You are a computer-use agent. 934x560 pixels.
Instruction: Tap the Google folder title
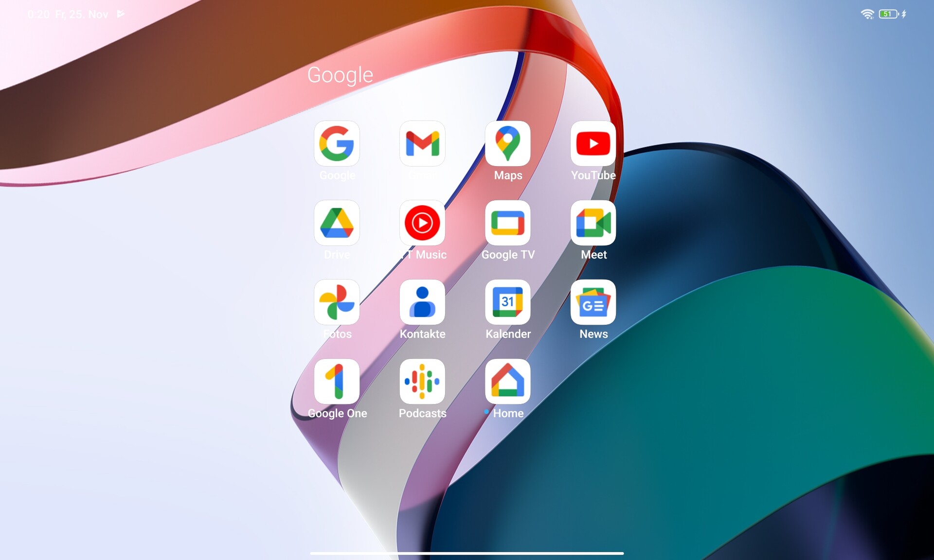click(340, 75)
